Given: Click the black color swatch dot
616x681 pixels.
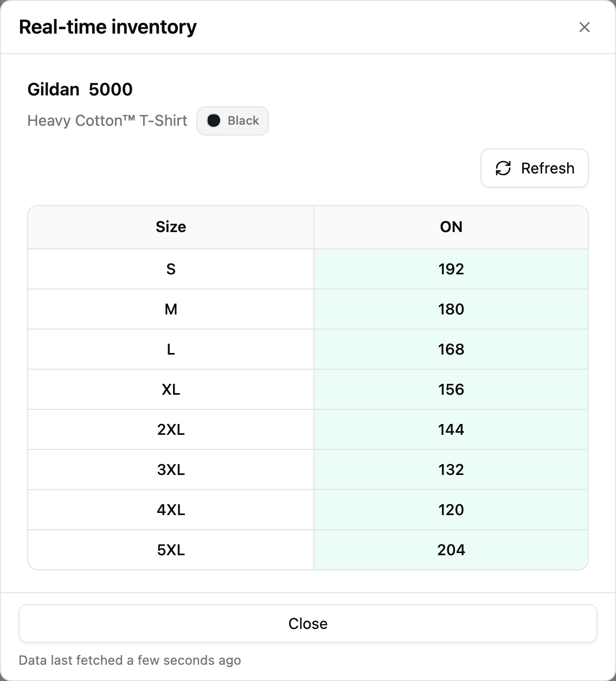Looking at the screenshot, I should click(x=214, y=120).
